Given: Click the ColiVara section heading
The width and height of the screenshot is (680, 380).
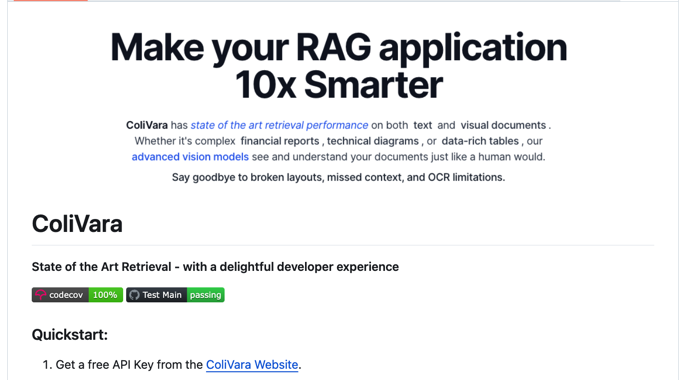Looking at the screenshot, I should [x=77, y=224].
